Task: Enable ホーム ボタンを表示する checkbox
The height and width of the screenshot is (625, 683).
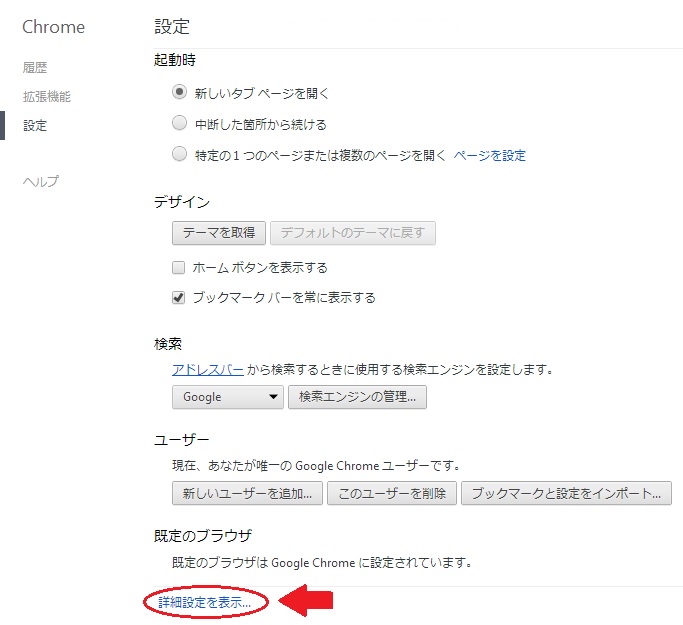Action: (x=179, y=267)
